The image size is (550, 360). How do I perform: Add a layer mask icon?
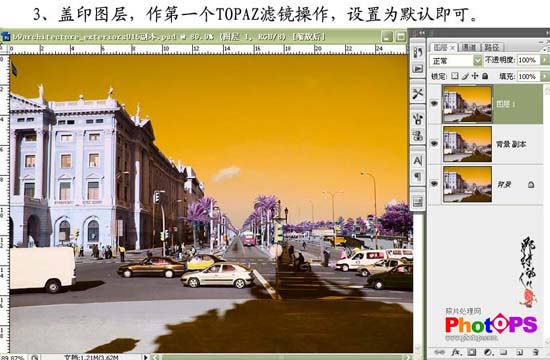(x=472, y=352)
